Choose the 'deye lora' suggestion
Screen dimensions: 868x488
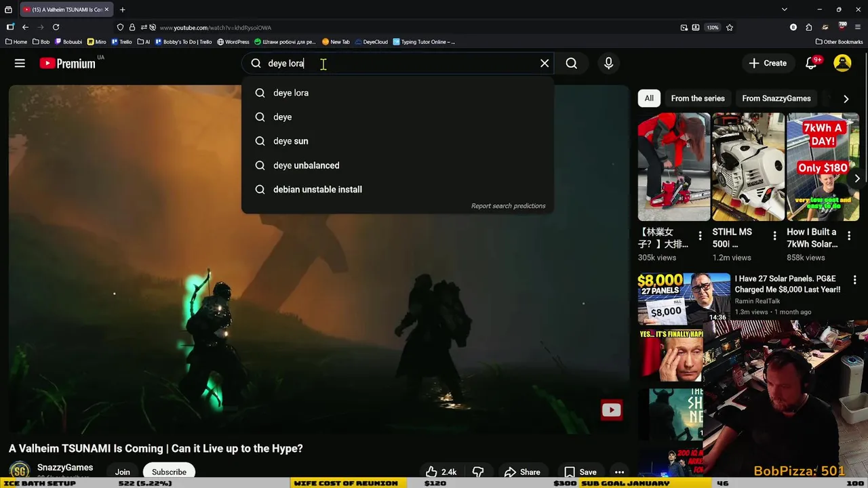coord(397,93)
